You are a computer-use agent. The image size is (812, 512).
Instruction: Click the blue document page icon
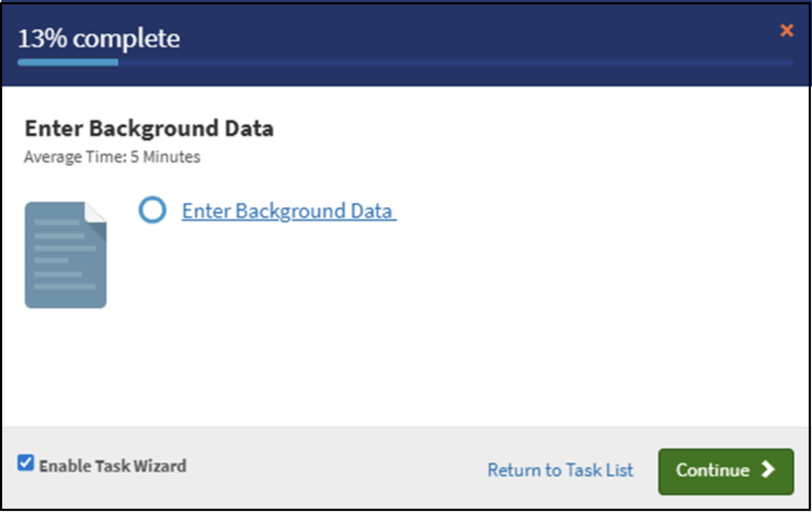pos(66,255)
